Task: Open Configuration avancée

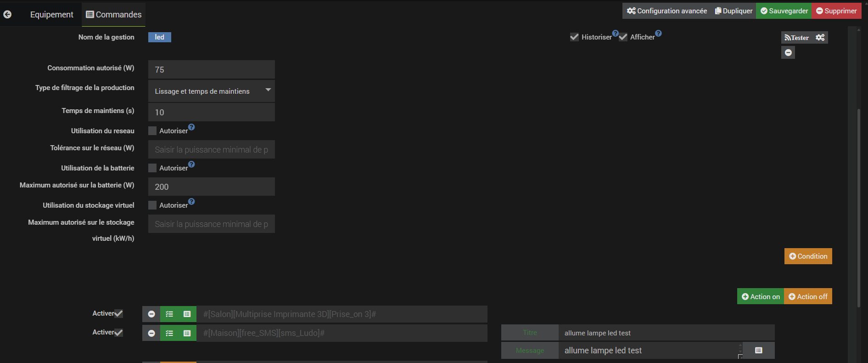Action: (667, 11)
